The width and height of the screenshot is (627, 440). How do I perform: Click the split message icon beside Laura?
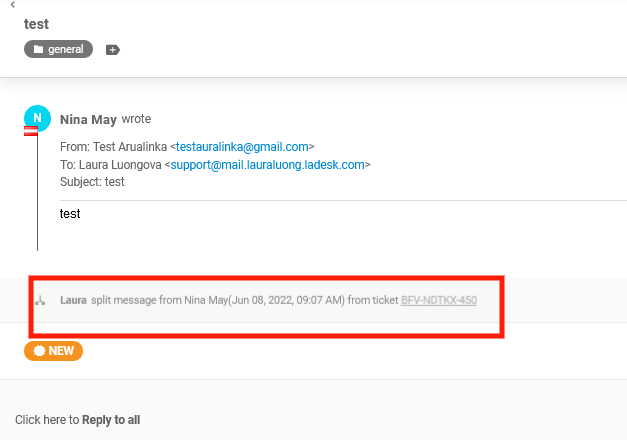click(x=41, y=300)
